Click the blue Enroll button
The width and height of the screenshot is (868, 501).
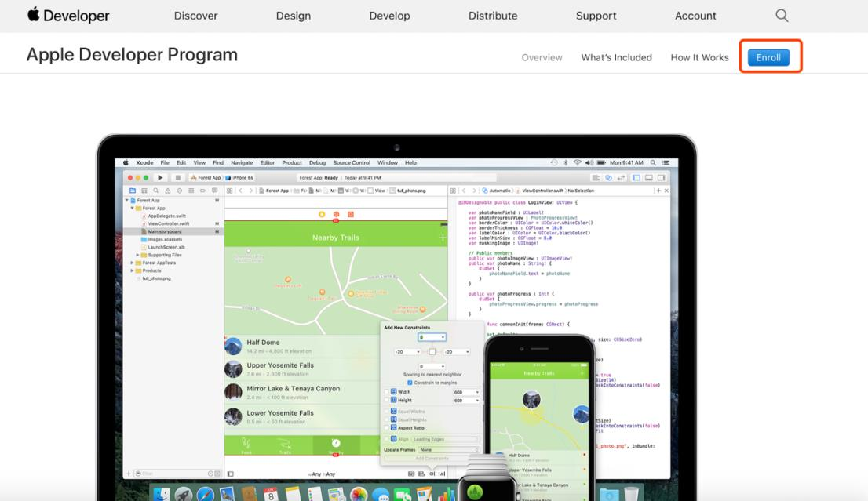point(768,57)
